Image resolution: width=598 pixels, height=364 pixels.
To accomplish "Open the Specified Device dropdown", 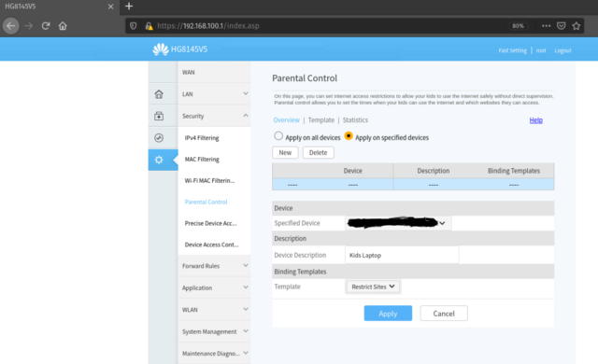I will [x=398, y=223].
